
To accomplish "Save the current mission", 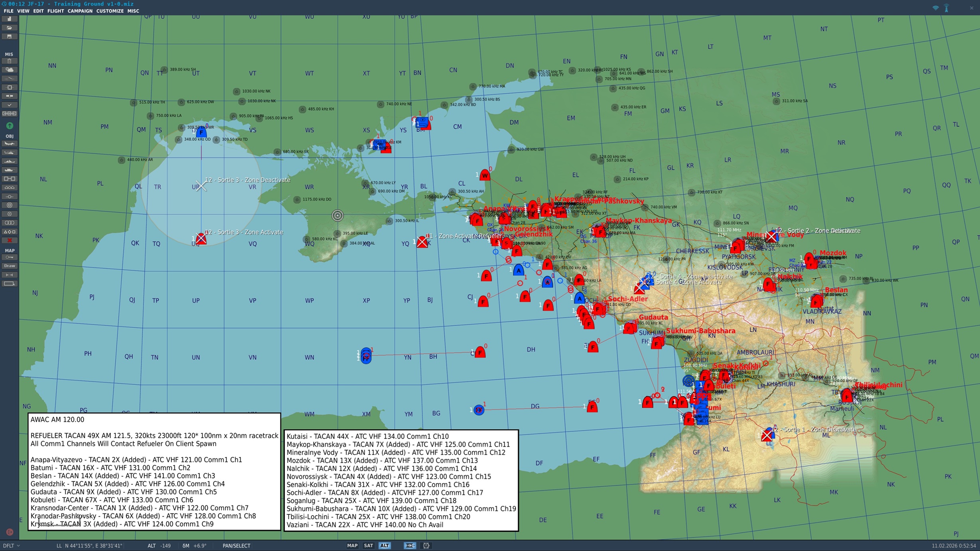I will [10, 36].
